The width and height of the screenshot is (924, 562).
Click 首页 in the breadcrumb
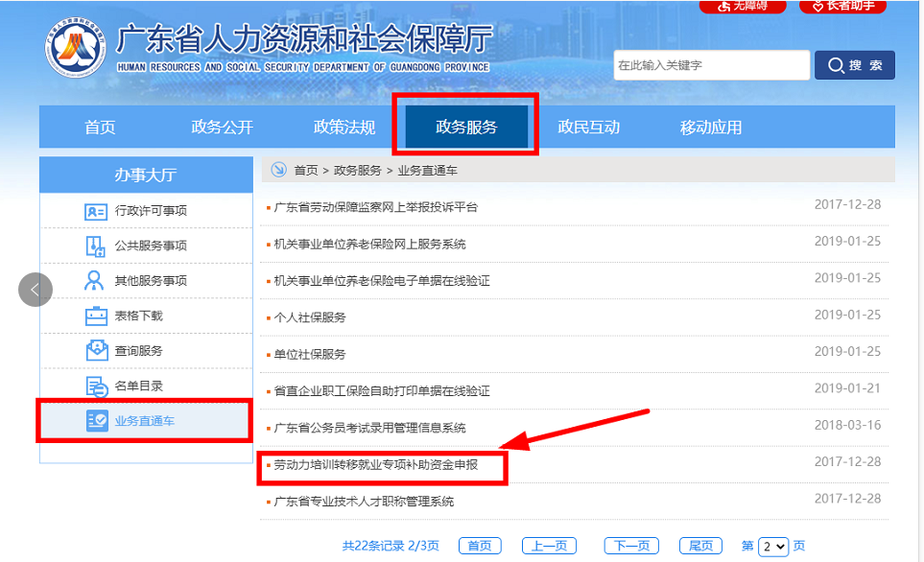pyautogui.click(x=306, y=171)
